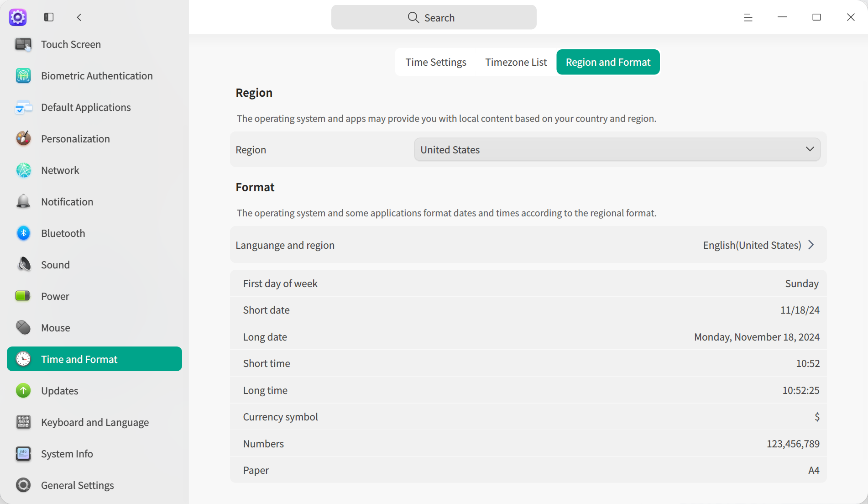Click the Control Center app logo

coord(18,17)
